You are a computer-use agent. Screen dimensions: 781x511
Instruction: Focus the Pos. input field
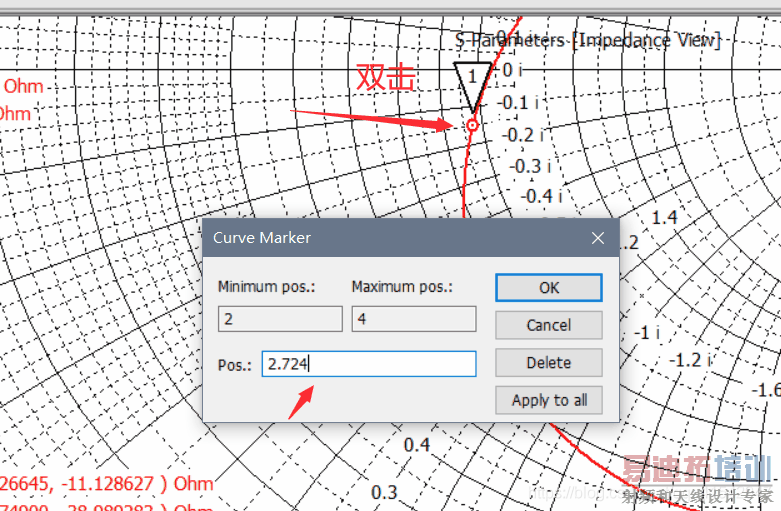(x=369, y=364)
